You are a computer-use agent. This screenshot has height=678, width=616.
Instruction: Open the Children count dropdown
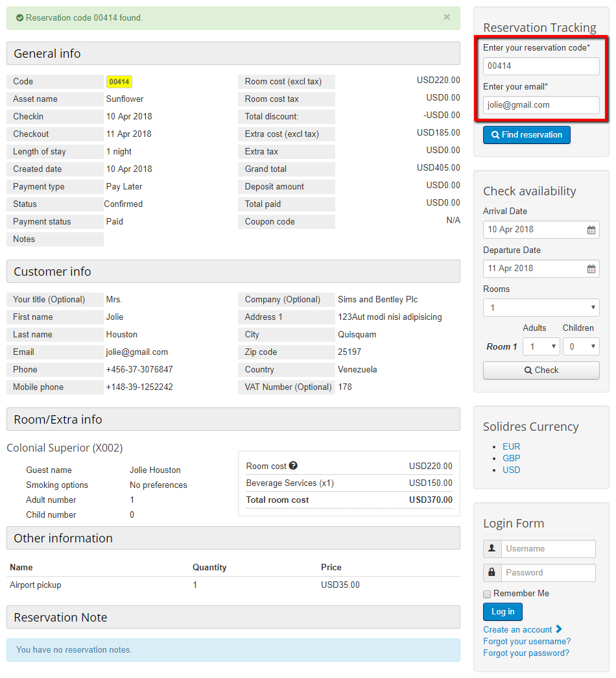point(580,346)
